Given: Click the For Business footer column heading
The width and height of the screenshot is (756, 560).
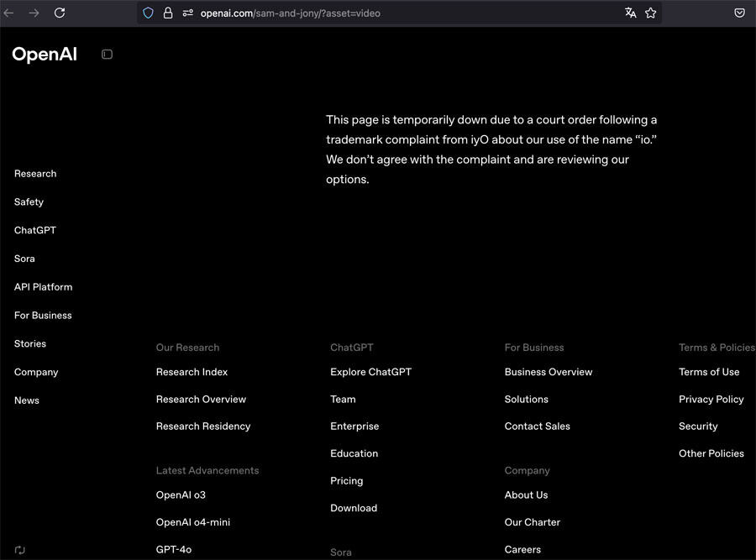Looking at the screenshot, I should click(x=534, y=348).
